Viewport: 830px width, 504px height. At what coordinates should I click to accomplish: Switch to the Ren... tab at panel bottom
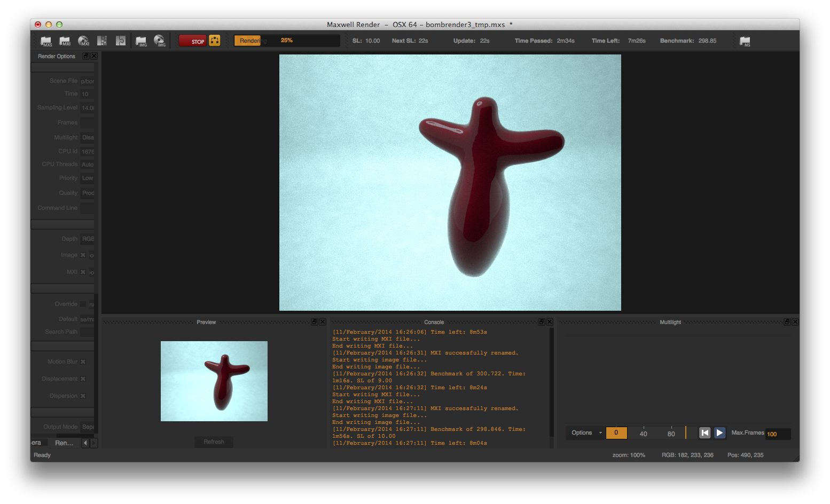(64, 443)
